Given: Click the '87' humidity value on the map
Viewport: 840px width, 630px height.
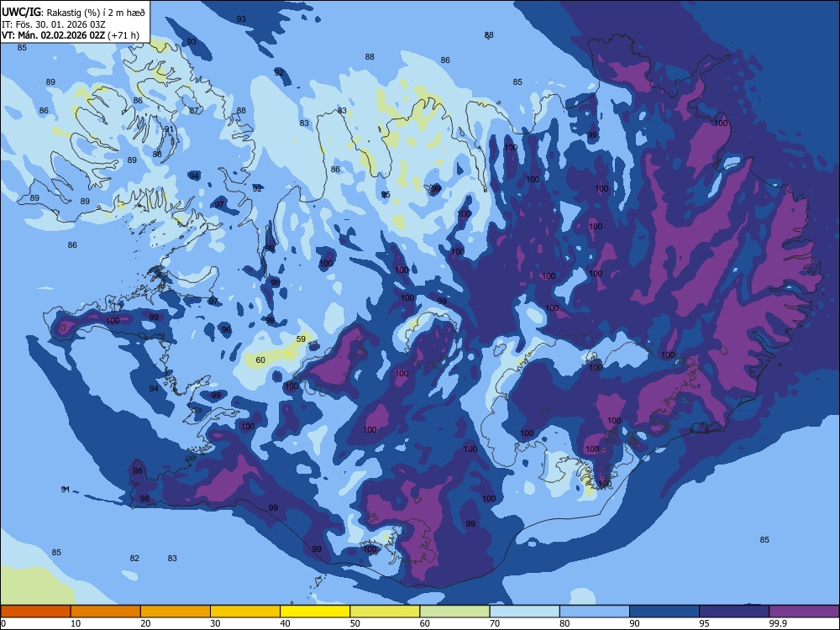Looking at the screenshot, I should [x=194, y=111].
